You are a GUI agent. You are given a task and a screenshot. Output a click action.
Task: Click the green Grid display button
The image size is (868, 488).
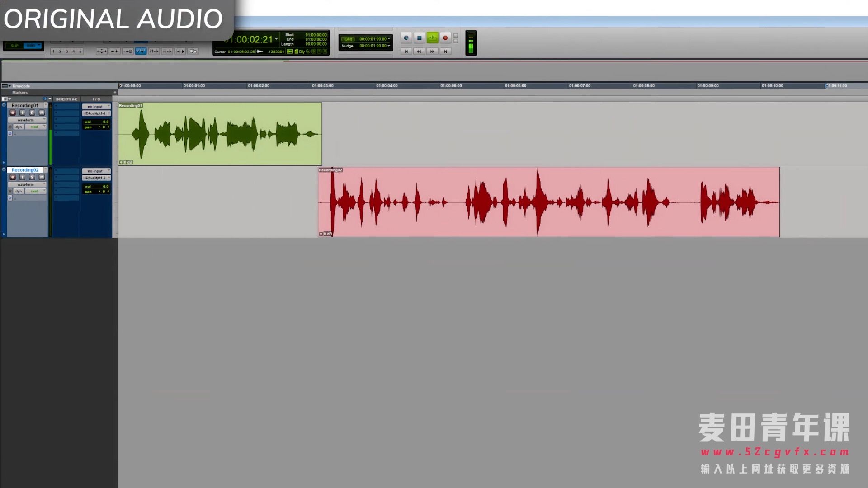348,39
